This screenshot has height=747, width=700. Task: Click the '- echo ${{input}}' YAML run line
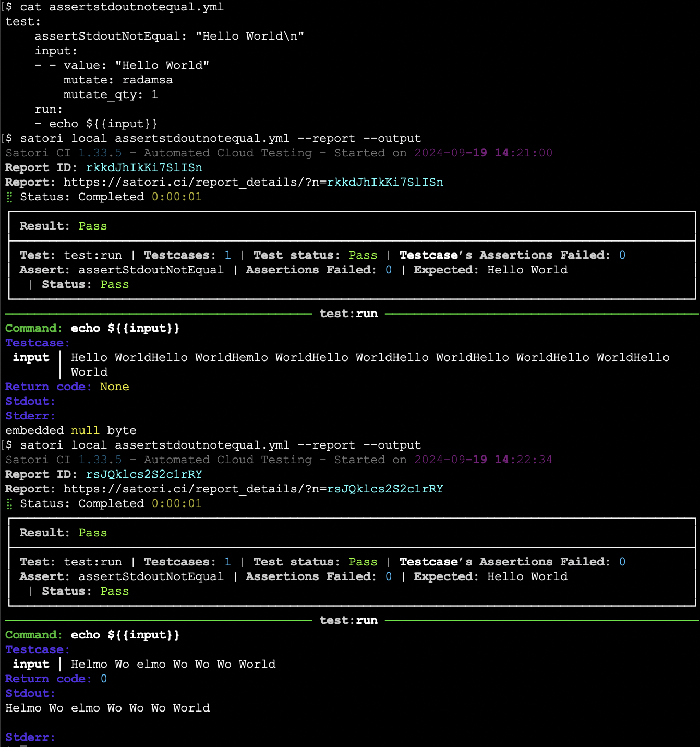pyautogui.click(x=96, y=124)
